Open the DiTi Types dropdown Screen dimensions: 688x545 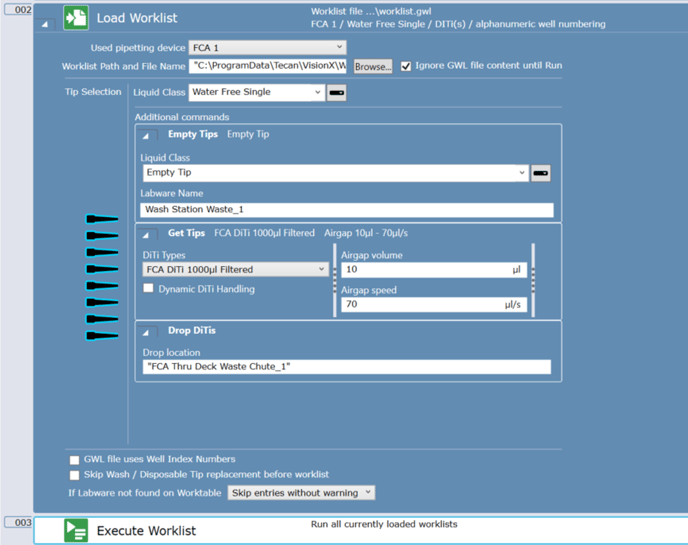tap(235, 269)
